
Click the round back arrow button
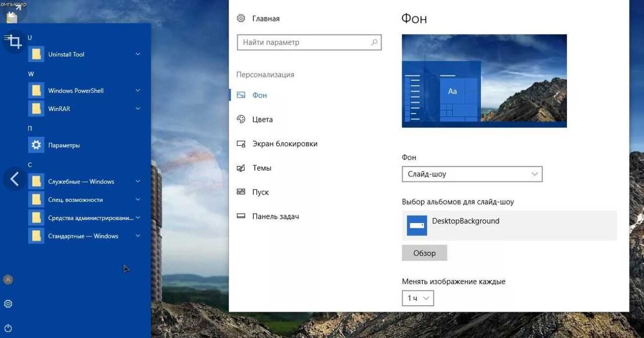coord(14,178)
